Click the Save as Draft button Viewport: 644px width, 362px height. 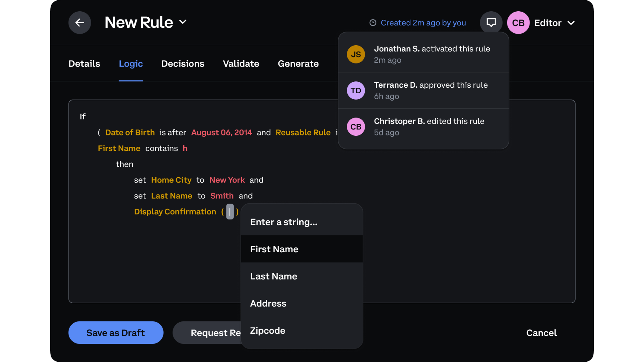click(116, 332)
